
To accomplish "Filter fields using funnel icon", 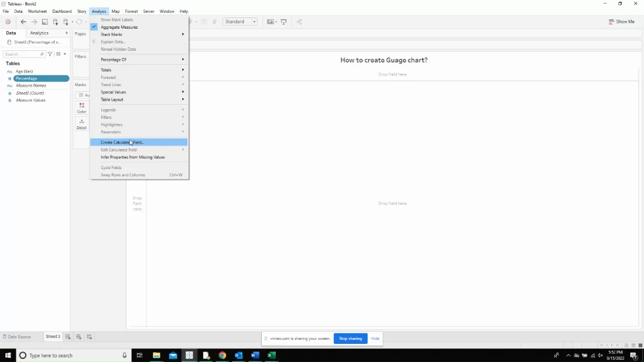I will click(50, 54).
